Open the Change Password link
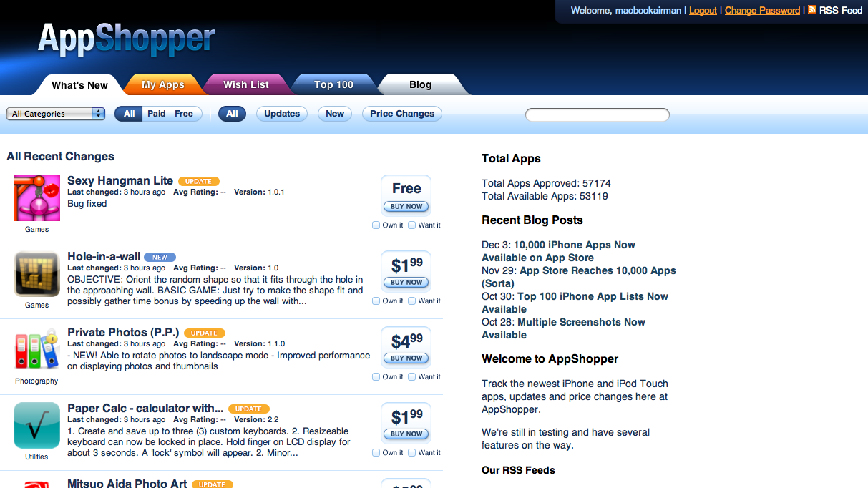 click(x=762, y=10)
